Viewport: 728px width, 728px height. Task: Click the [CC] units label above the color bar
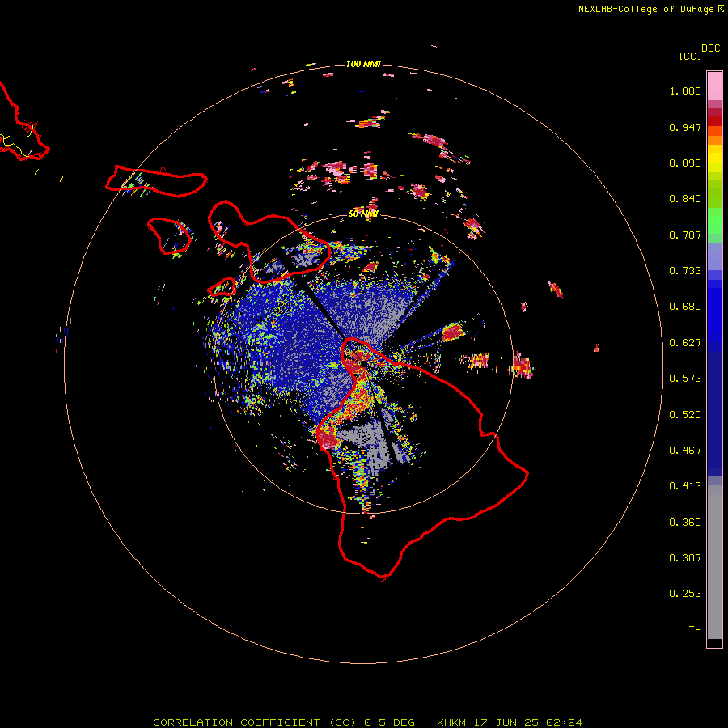click(x=690, y=56)
